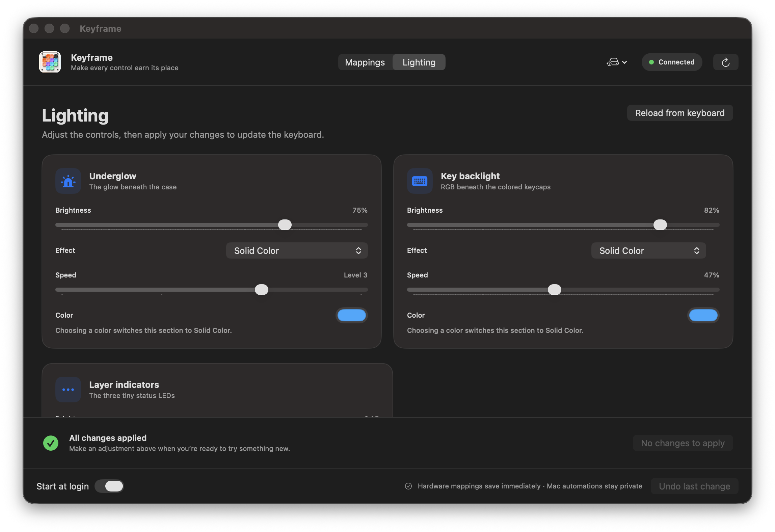Click the Underglow speed value Level 3
The image size is (775, 532).
[355, 275]
